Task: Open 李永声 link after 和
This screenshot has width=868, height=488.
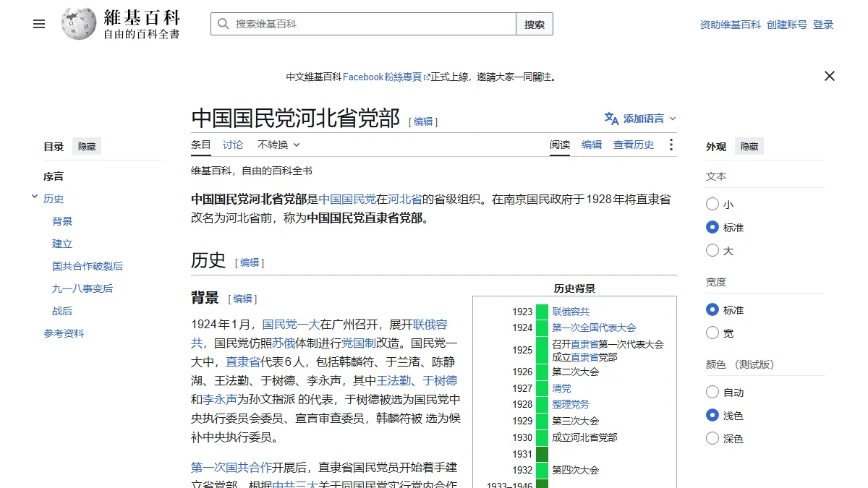Action: (220, 400)
